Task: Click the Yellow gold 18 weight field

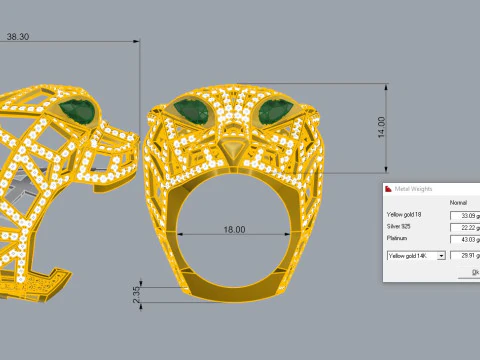Action: 466,216
